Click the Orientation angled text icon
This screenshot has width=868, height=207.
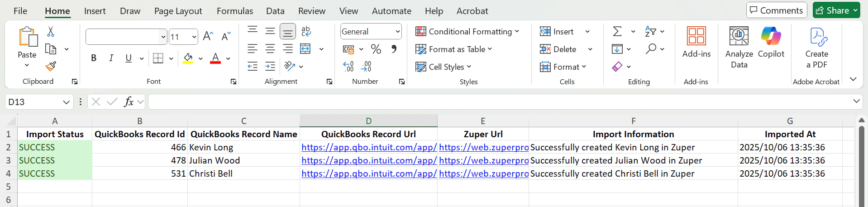click(x=290, y=67)
